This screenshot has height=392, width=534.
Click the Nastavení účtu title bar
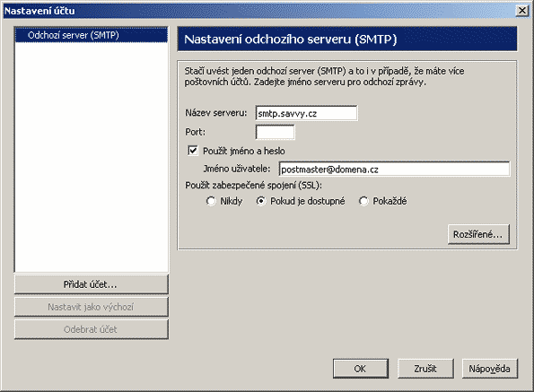[258, 11]
